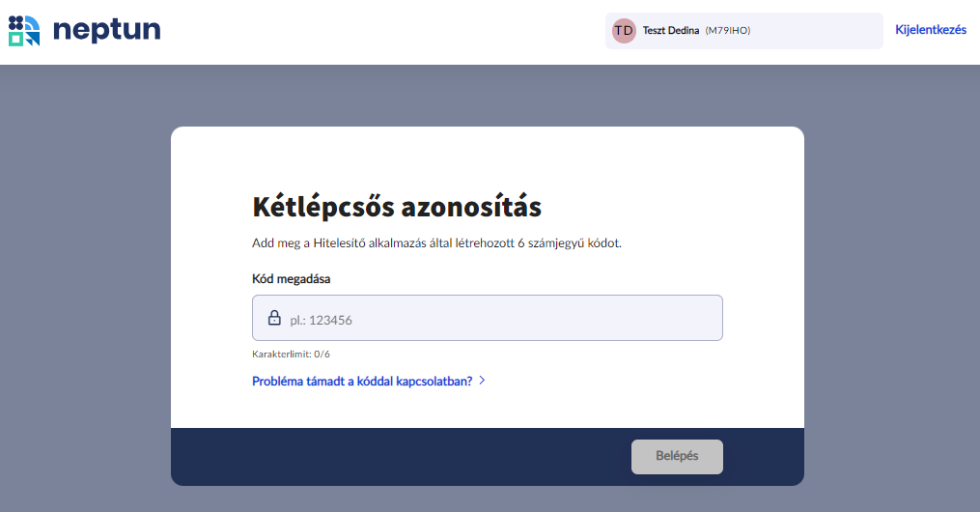Log out via Kijelentkezés link
980x512 pixels.
(931, 30)
